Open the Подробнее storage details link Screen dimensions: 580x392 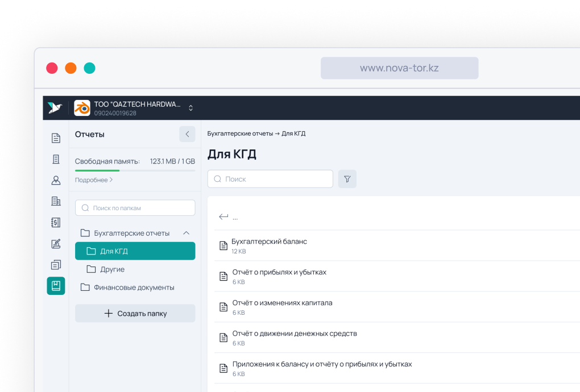[94, 180]
